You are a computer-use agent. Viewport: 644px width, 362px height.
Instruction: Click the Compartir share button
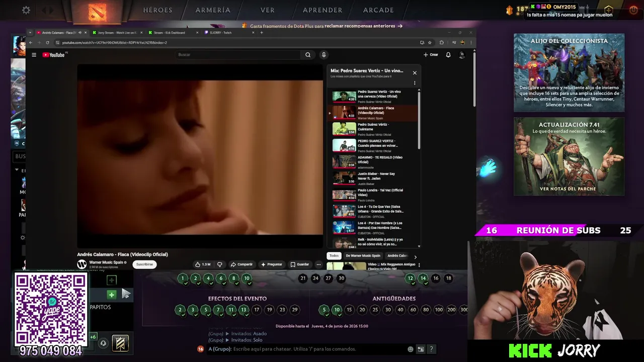pyautogui.click(x=242, y=264)
